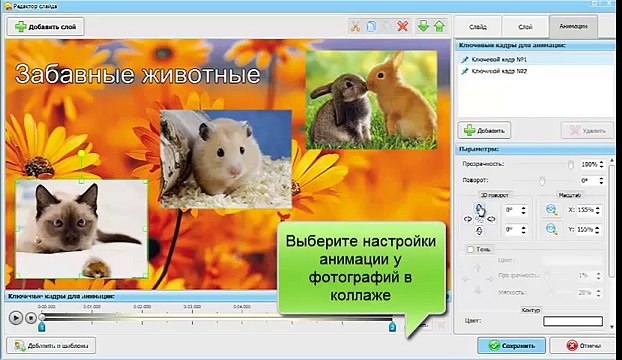Image resolution: width=622 pixels, height=360 pixels.
Task: Select the Забавные животные title text
Action: pos(138,75)
